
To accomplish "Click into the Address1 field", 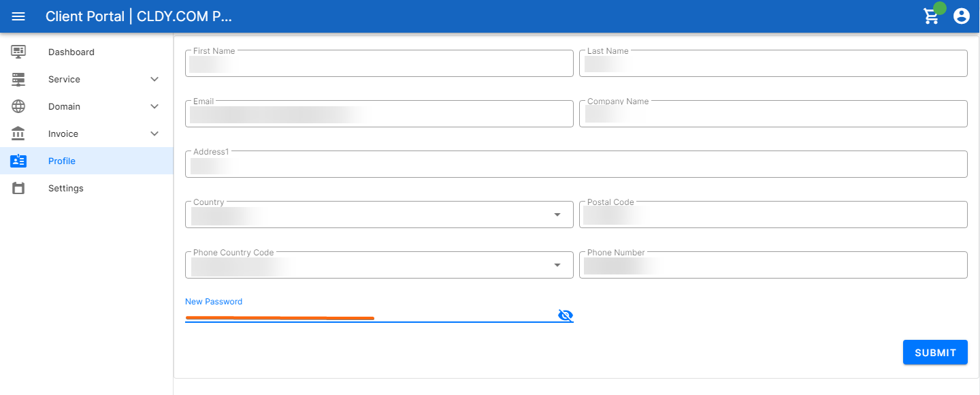I will pyautogui.click(x=576, y=164).
